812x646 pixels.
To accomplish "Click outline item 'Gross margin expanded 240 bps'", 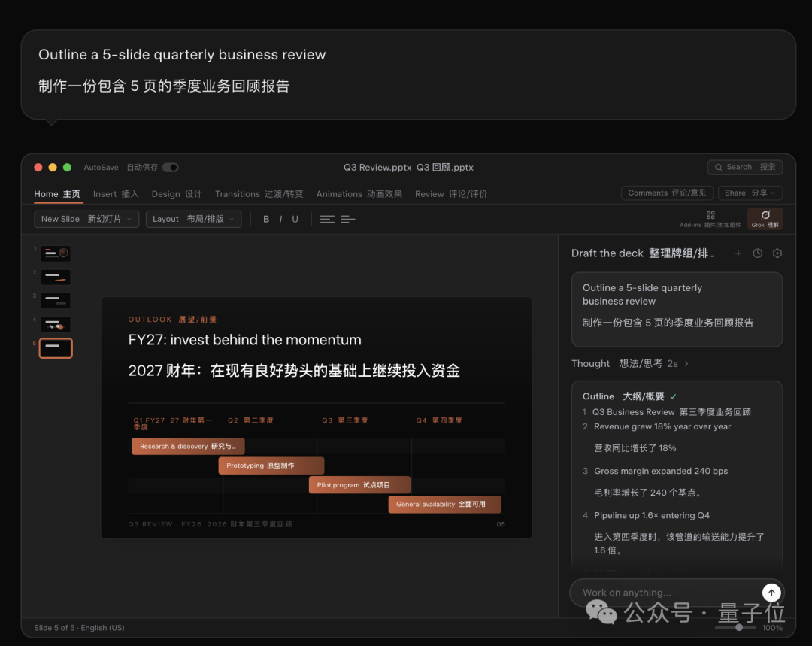I will [x=661, y=471].
